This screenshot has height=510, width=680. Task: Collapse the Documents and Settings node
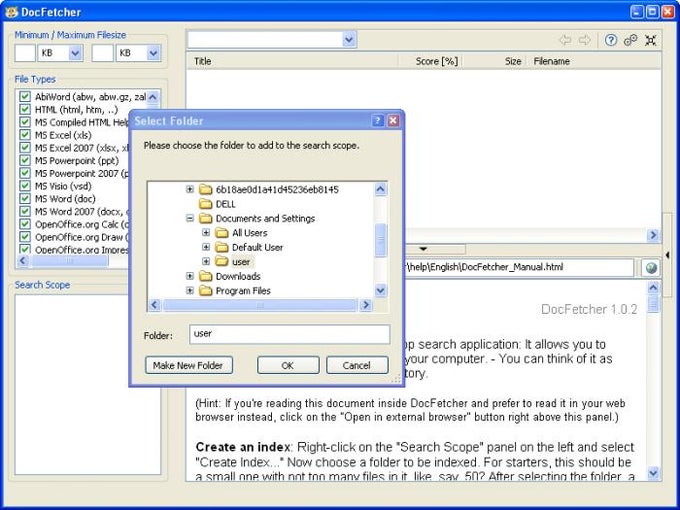[190, 218]
